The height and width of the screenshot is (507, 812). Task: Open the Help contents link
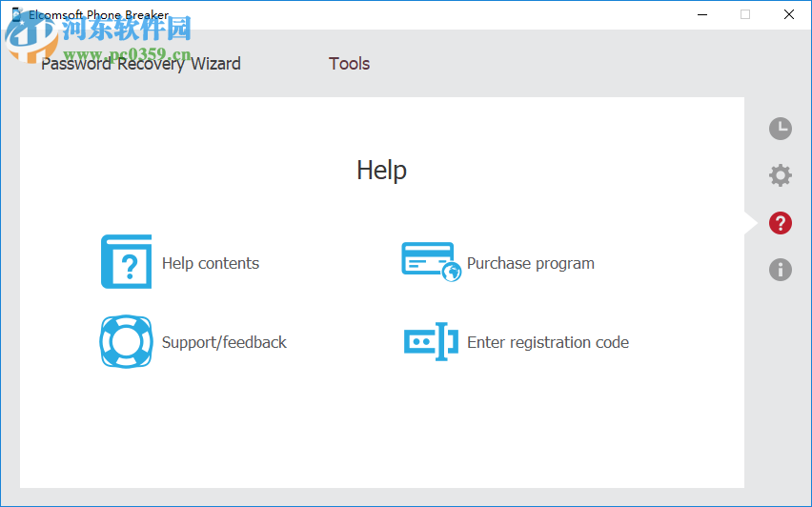click(x=211, y=263)
